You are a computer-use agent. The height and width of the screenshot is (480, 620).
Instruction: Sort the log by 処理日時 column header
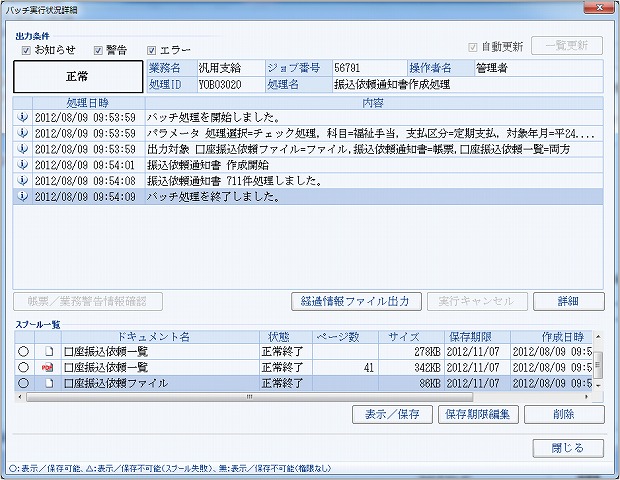[x=88, y=103]
